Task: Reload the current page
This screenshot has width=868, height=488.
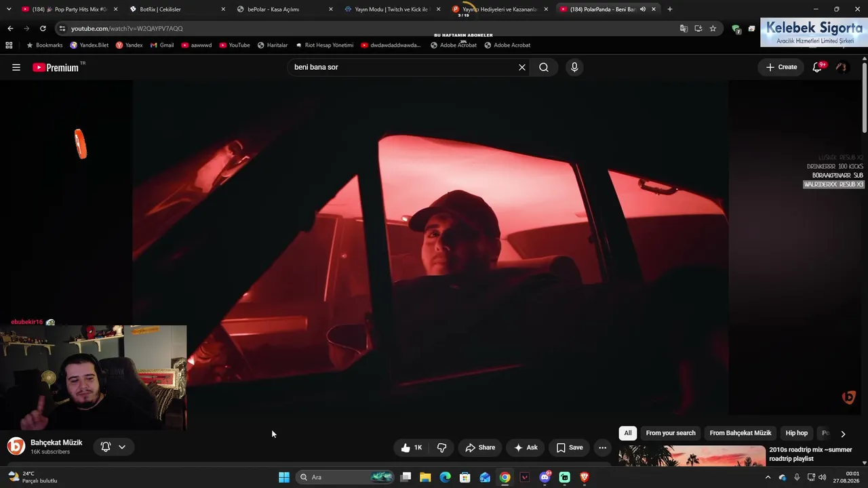Action: coord(43,28)
